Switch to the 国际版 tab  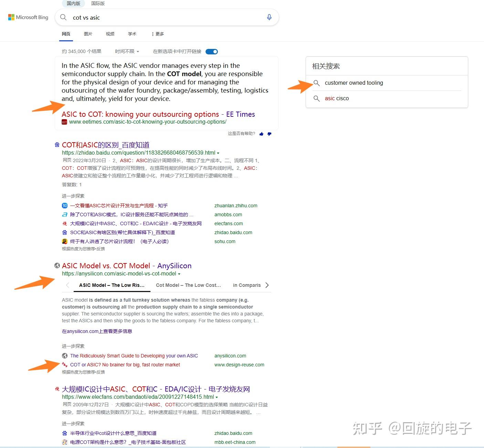click(x=97, y=4)
